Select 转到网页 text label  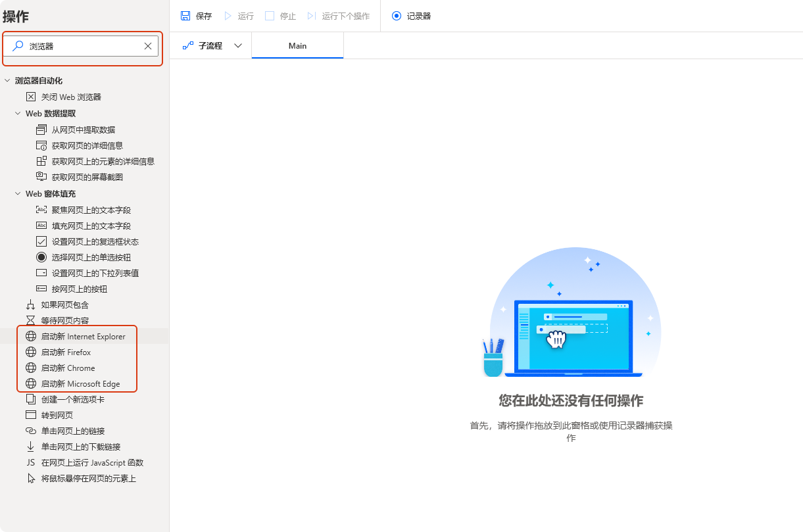[x=57, y=416]
